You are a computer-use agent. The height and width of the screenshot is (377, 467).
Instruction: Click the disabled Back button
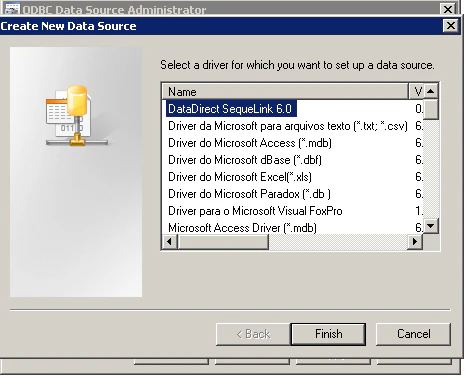coord(253,334)
